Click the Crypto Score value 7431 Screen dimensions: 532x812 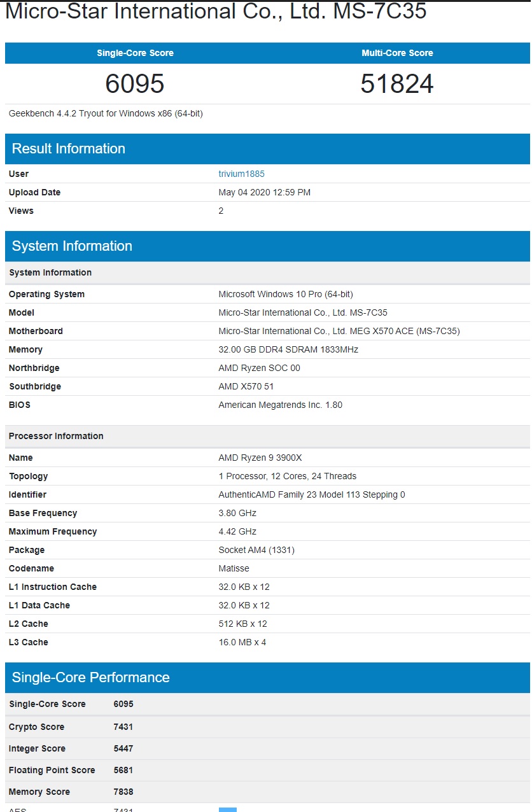pyautogui.click(x=123, y=727)
